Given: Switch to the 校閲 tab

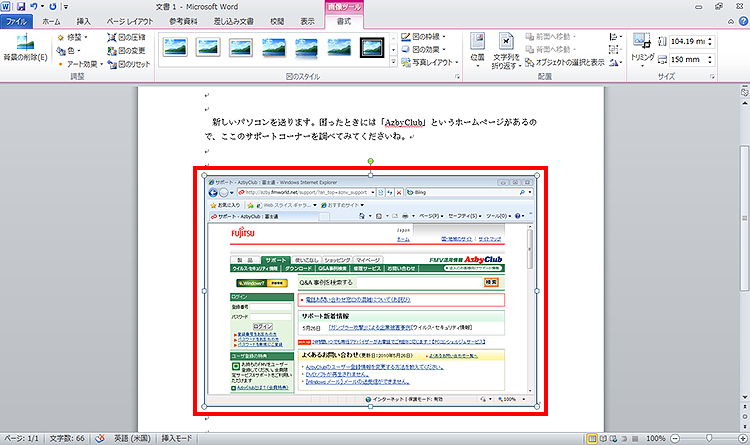Looking at the screenshot, I should pyautogui.click(x=277, y=22).
